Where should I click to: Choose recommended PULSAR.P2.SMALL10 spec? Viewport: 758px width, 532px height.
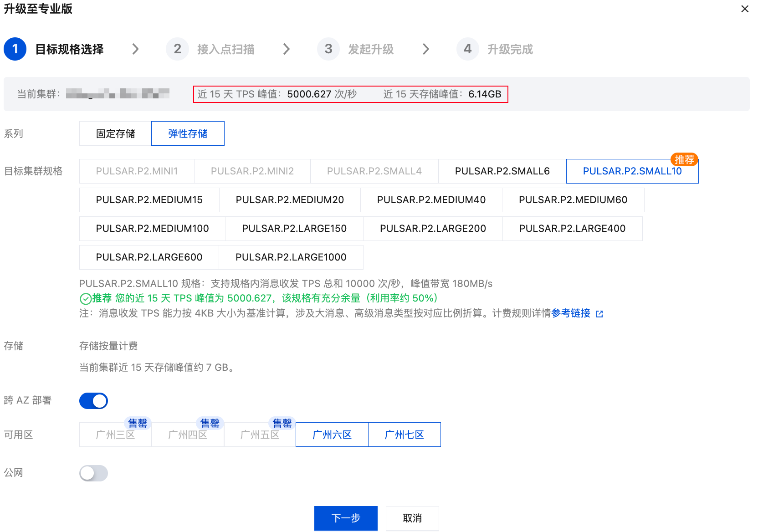click(x=632, y=171)
